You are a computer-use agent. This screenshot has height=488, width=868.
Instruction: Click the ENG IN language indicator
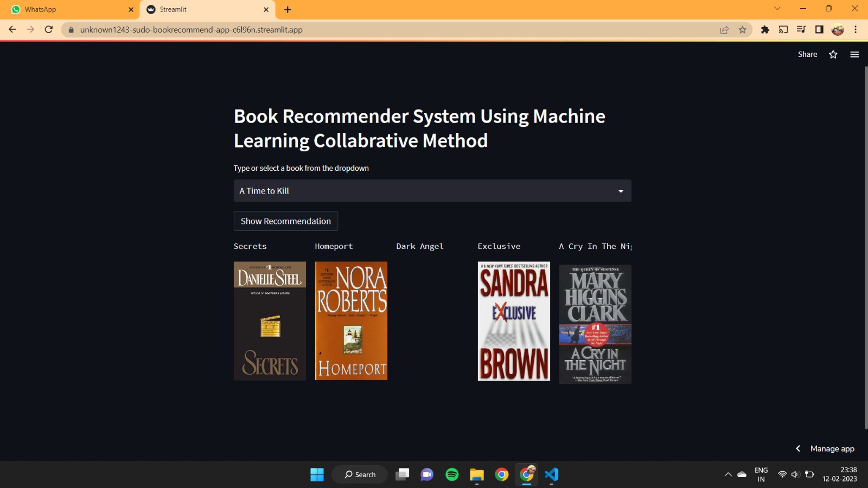761,474
